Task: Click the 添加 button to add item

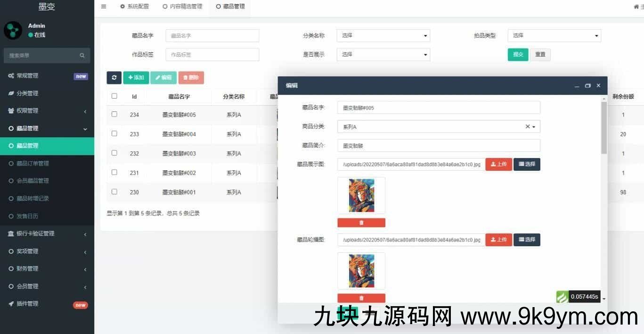Action: point(136,78)
